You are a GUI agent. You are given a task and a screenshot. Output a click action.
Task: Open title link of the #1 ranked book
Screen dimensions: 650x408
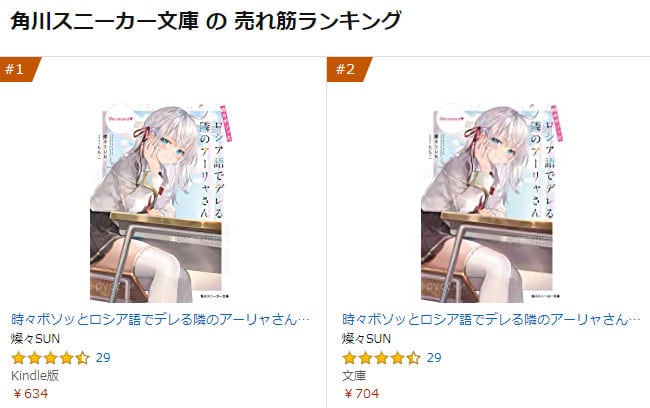click(160, 319)
